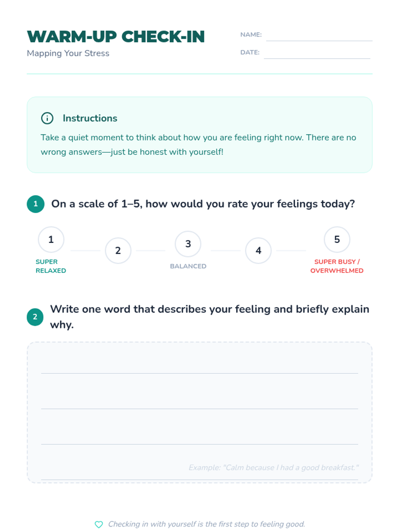Click the teal question 1 number badge
Screen dimensions: 399x532
(x=36, y=204)
